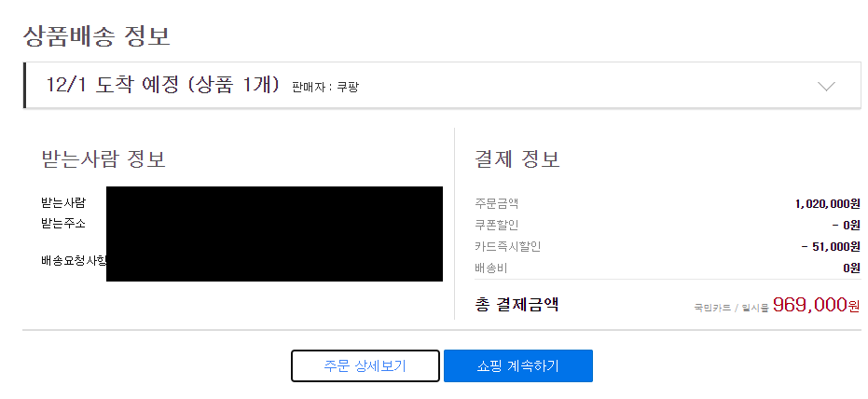Click the 1,020,000원 order amount

(828, 203)
